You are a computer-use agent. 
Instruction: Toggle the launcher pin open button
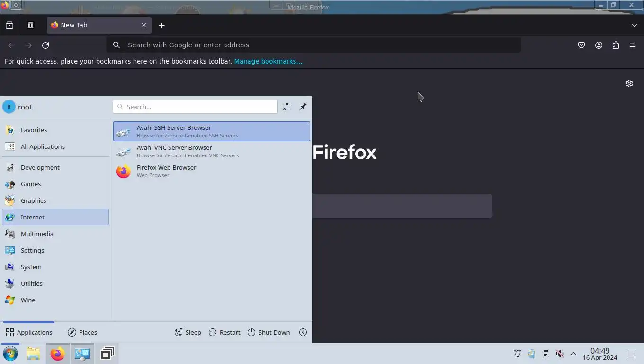[x=303, y=107]
